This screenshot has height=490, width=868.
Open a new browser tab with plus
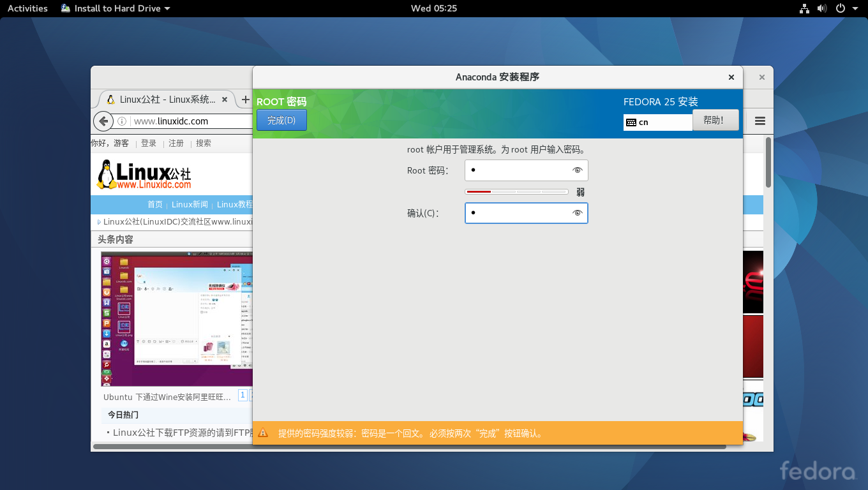(x=245, y=100)
